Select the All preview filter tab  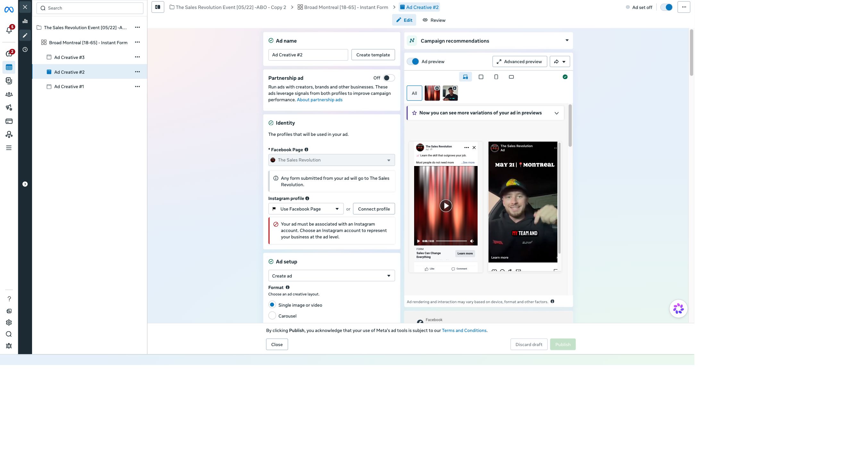pos(414,93)
